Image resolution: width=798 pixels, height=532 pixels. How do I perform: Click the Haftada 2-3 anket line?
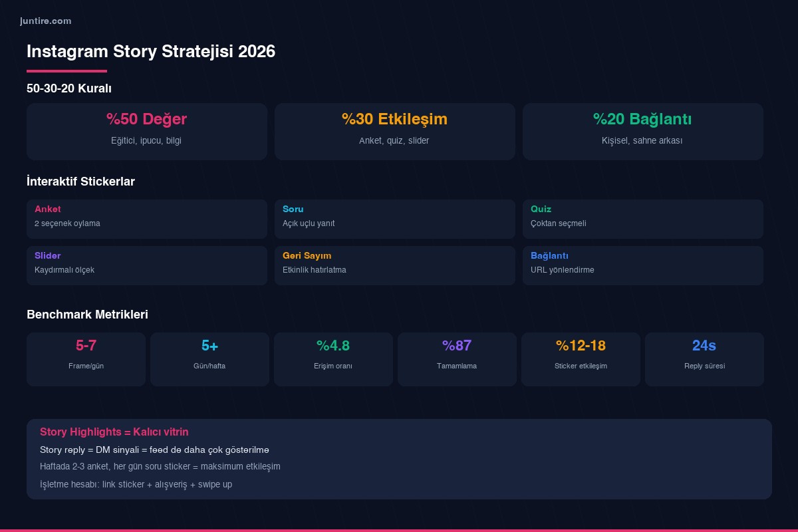click(160, 467)
